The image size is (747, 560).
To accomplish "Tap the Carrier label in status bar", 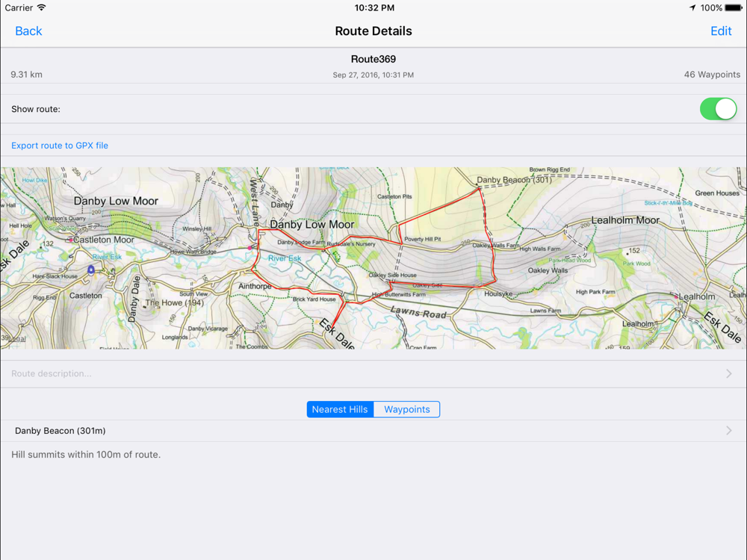I will tap(19, 7).
